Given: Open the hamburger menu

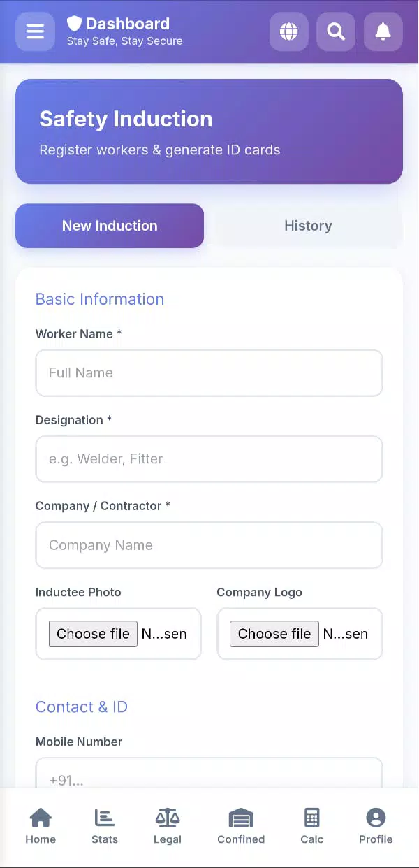Looking at the screenshot, I should pyautogui.click(x=35, y=31).
